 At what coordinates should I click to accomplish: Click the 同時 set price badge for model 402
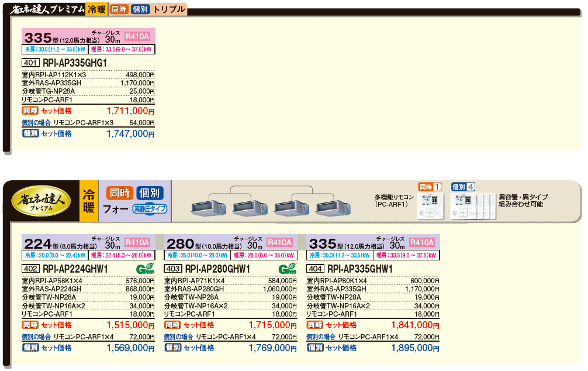(30, 325)
